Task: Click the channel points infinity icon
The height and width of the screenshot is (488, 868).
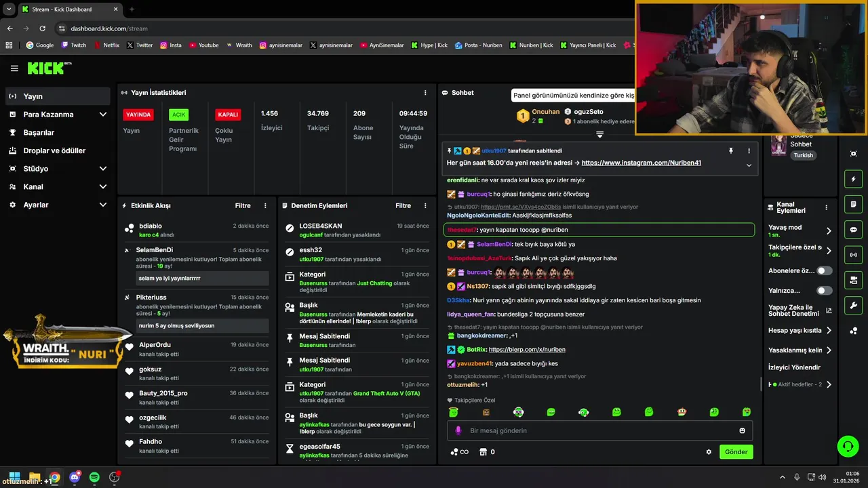Action: (459, 452)
